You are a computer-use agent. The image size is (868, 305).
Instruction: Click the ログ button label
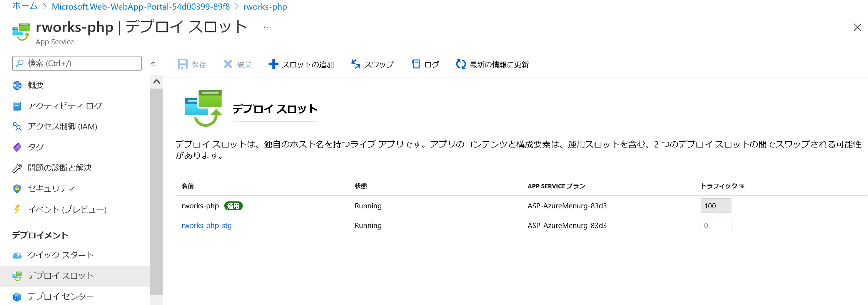[x=432, y=64]
